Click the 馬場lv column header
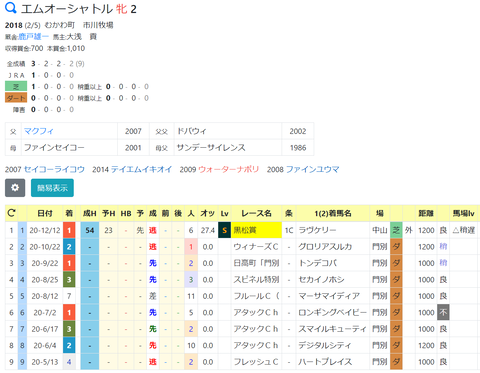This screenshot has height=373, width=480. point(464,213)
